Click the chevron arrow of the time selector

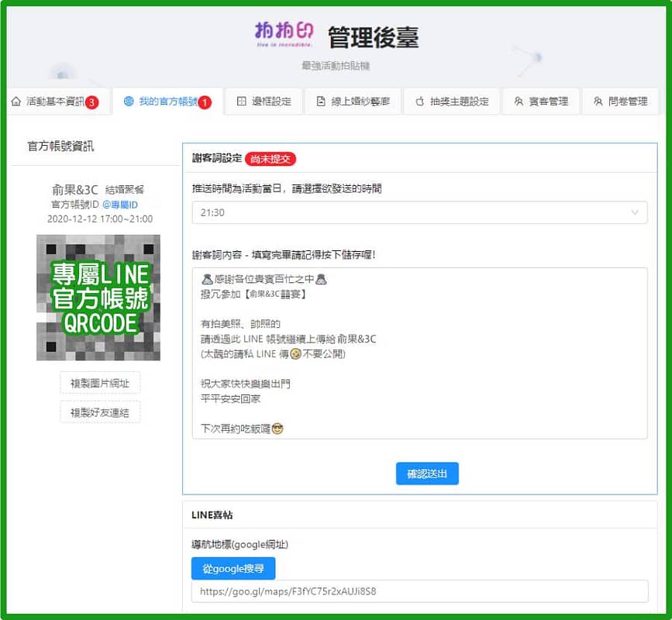click(635, 212)
